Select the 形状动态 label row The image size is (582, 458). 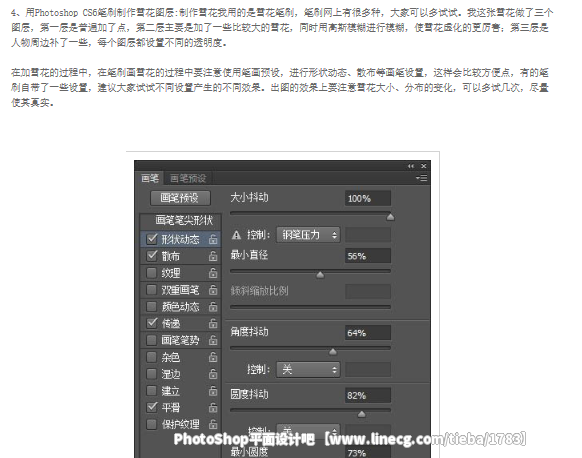pos(181,239)
